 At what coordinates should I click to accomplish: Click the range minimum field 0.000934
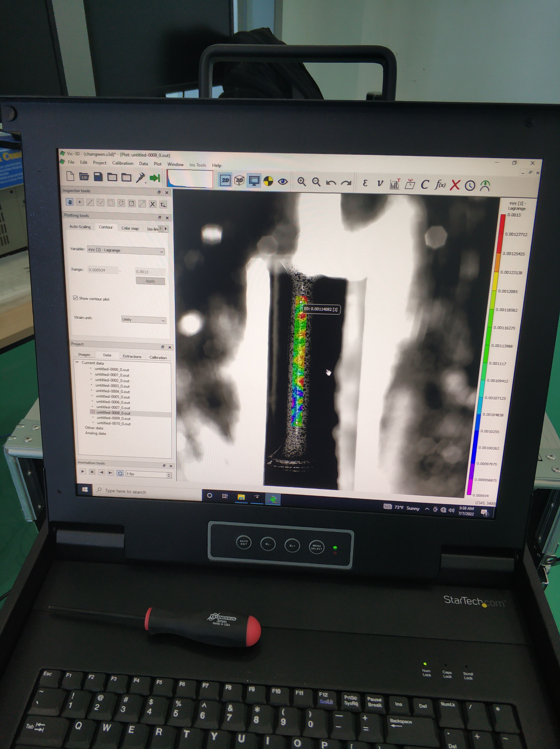(103, 270)
